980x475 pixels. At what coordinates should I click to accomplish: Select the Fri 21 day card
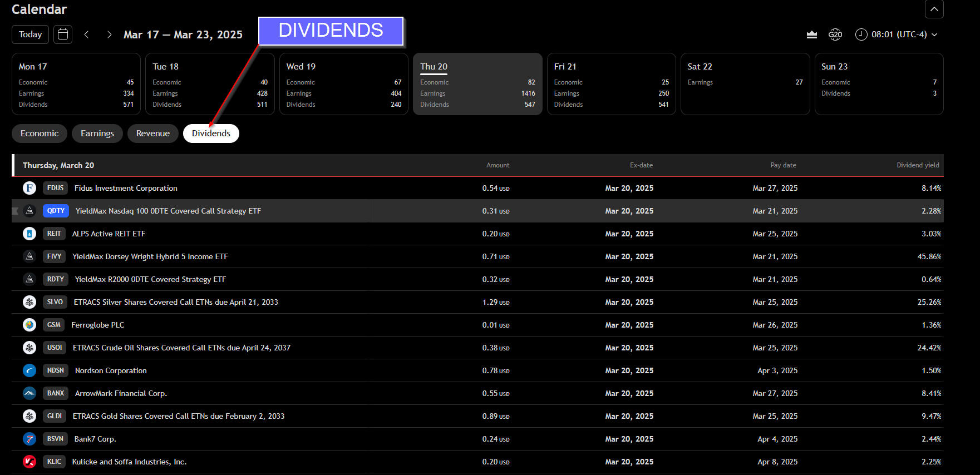pyautogui.click(x=611, y=84)
